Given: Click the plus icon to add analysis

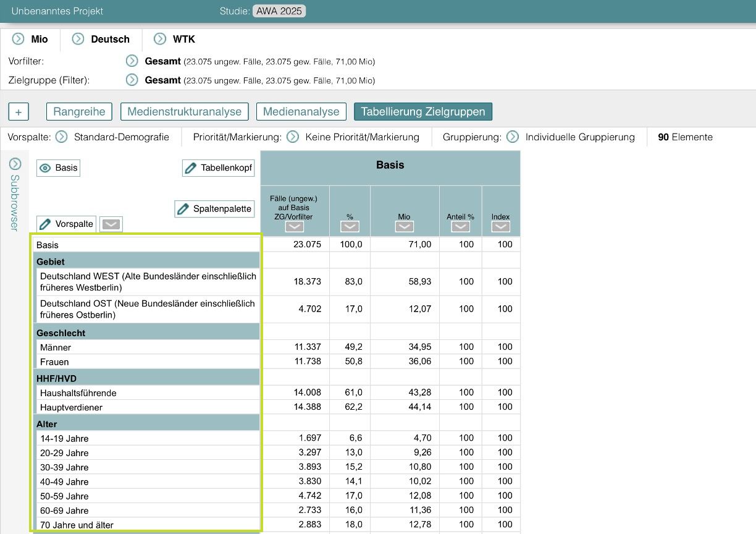Looking at the screenshot, I should click(x=19, y=112).
